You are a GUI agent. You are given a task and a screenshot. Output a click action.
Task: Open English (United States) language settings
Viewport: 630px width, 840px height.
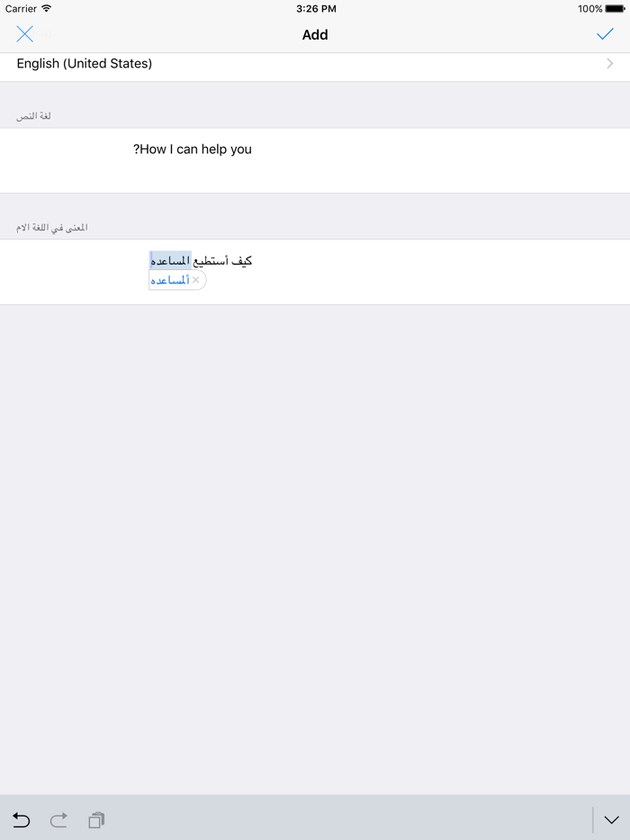click(x=84, y=63)
